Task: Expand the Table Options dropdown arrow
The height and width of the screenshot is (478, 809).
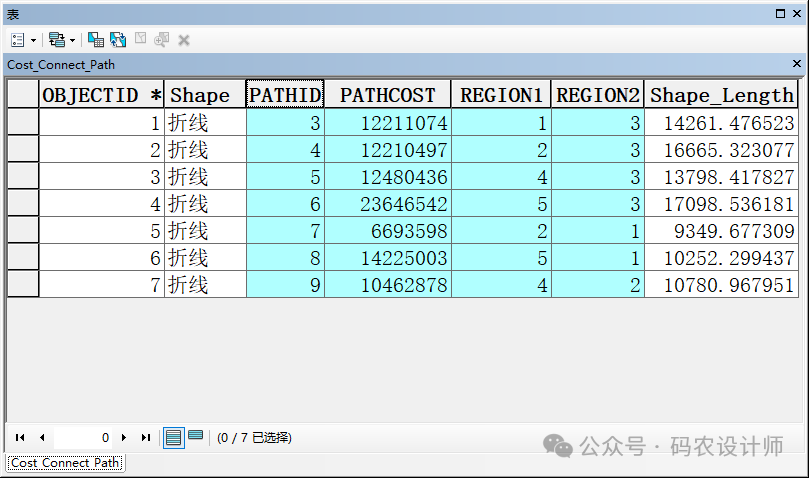Action: (34, 40)
